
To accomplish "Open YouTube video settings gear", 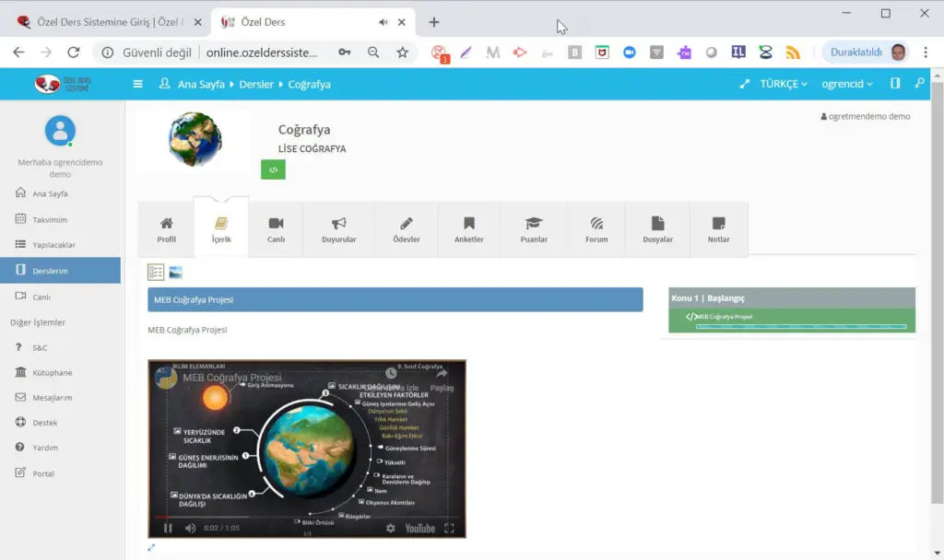I will pyautogui.click(x=390, y=528).
